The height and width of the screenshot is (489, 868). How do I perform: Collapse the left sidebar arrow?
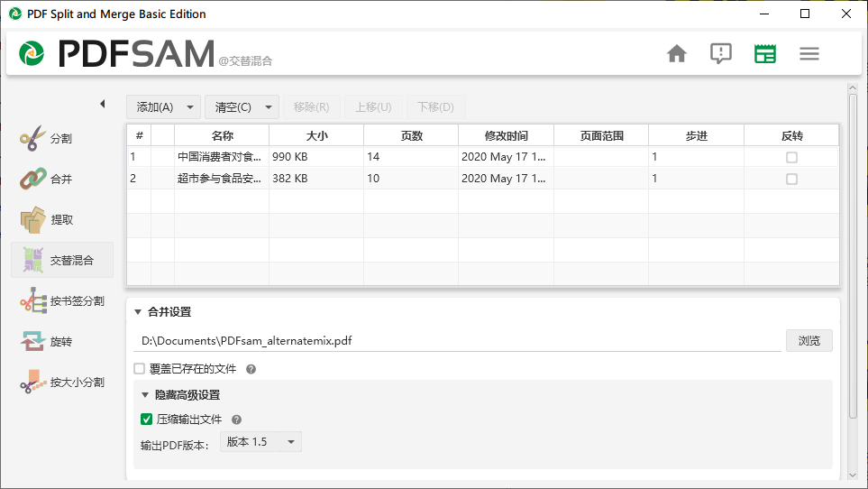coord(103,104)
